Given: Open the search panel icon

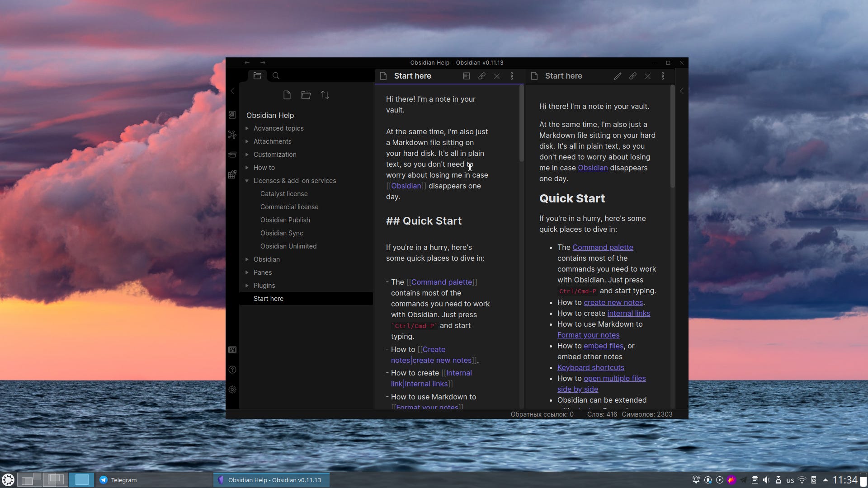Looking at the screenshot, I should [276, 75].
